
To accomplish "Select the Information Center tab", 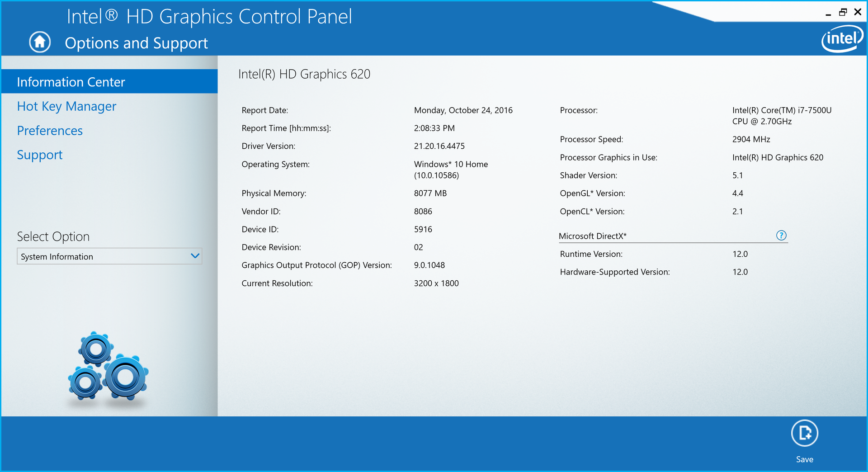I will coord(109,81).
